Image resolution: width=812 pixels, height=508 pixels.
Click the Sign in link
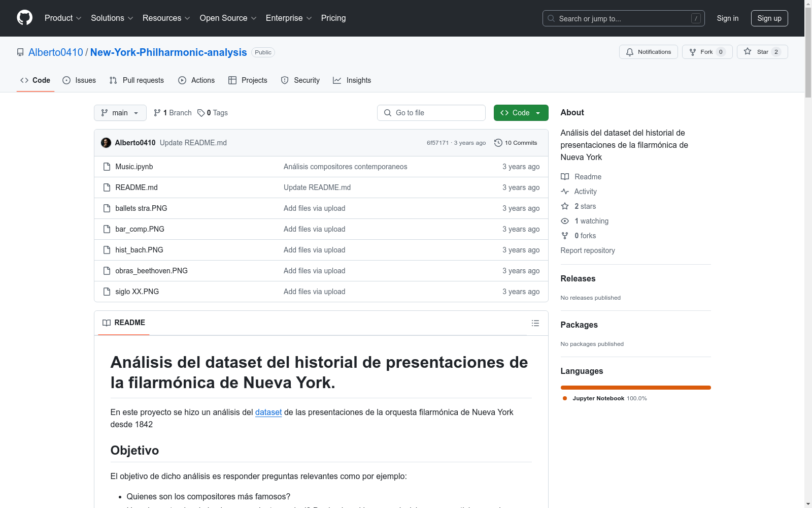(728, 18)
